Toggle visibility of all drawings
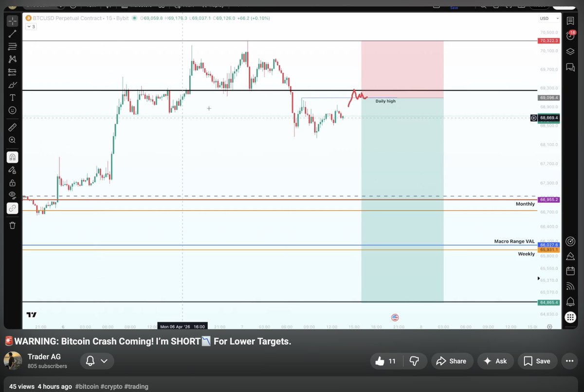The height and width of the screenshot is (392, 584). pos(13,195)
